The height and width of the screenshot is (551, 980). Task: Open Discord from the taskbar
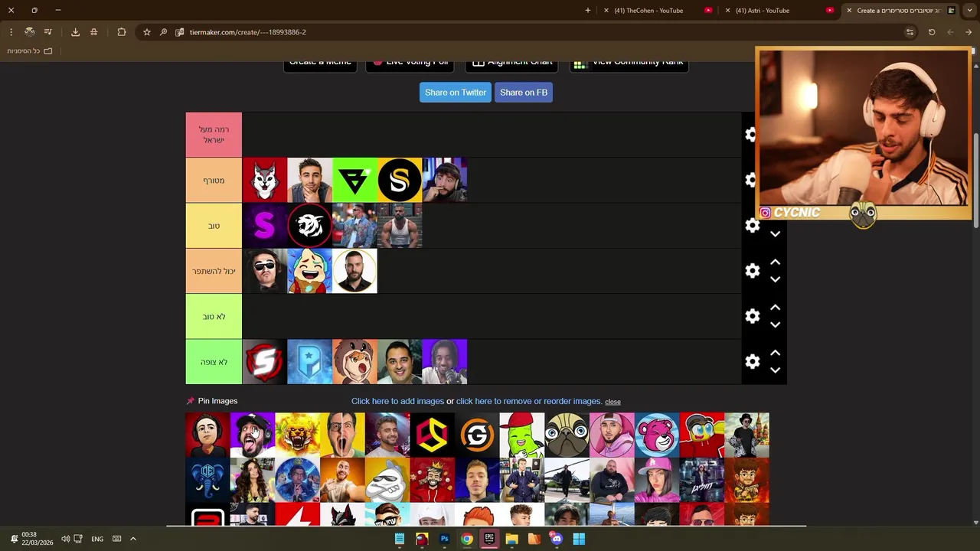pos(557,539)
